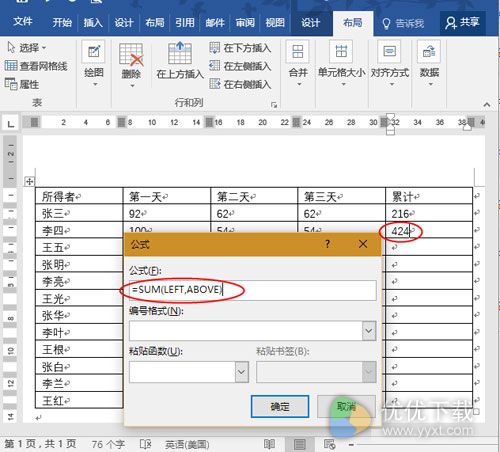Click the table move handle icon
Screen dimensions: 500x452
29,181
